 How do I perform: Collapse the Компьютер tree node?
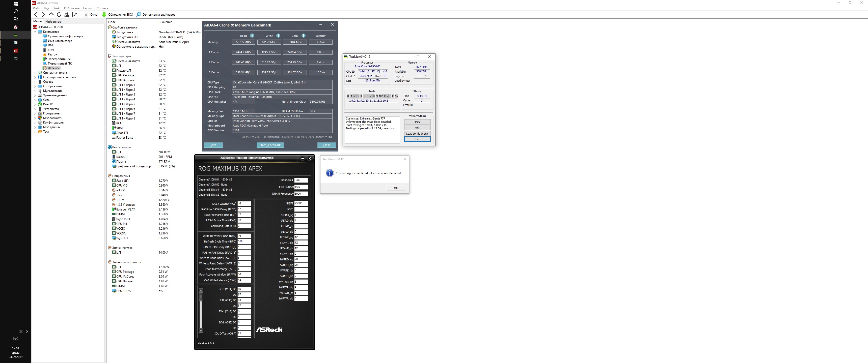[35, 32]
